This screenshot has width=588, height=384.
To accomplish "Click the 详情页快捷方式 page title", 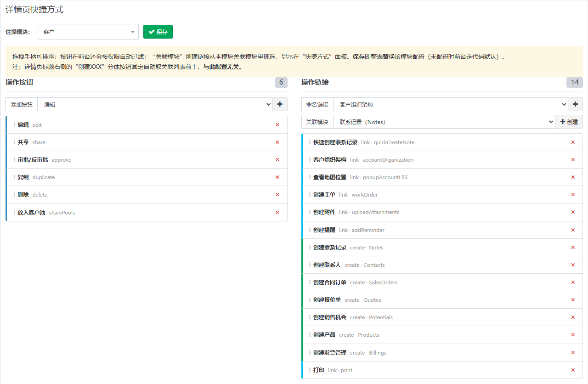I will 34,9.
